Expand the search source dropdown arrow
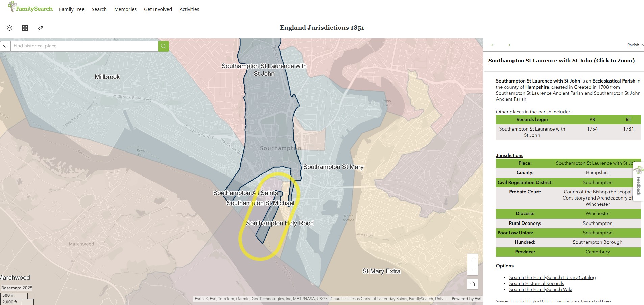 click(5, 46)
